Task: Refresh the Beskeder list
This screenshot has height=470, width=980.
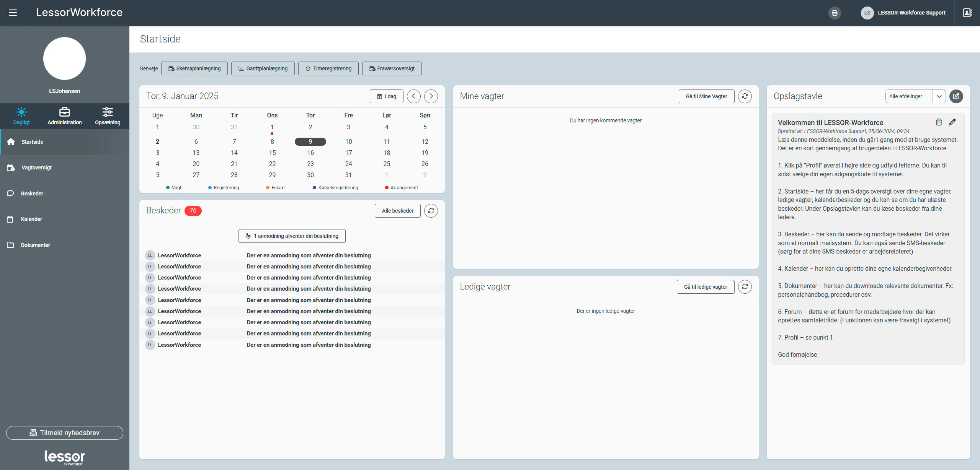Action: point(431,211)
